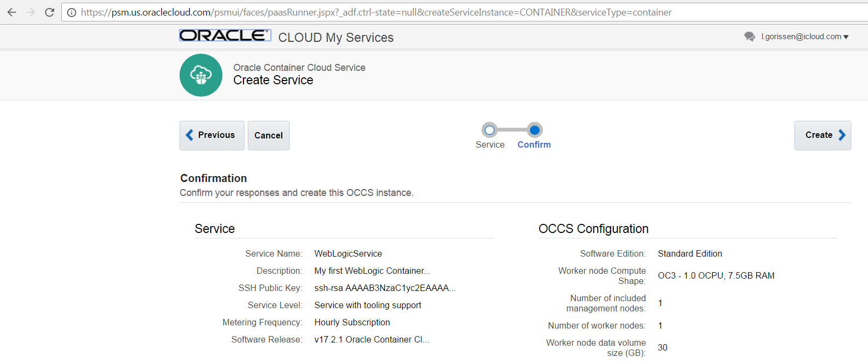Viewport: 868px width, 364px height.
Task: Click the Service step circle in wizard
Action: click(490, 130)
